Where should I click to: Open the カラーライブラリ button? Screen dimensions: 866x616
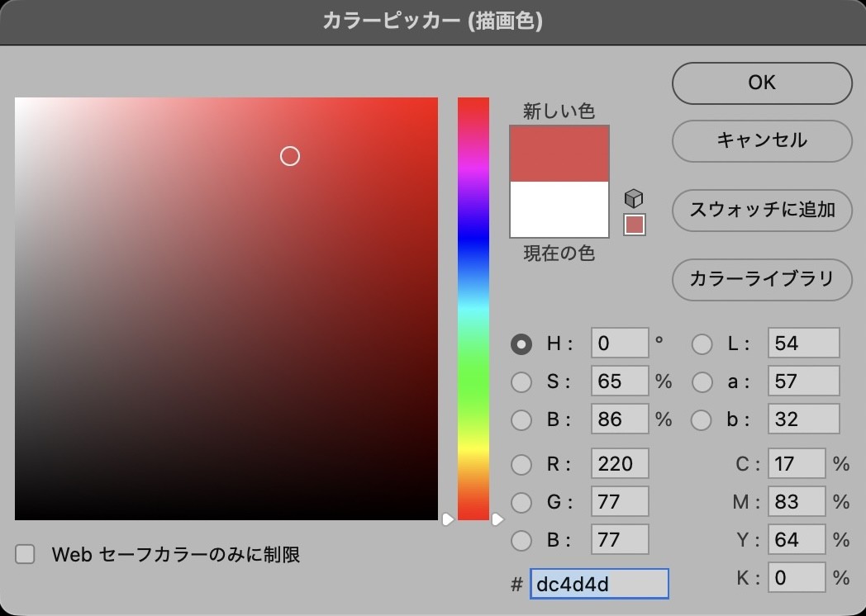pos(762,279)
